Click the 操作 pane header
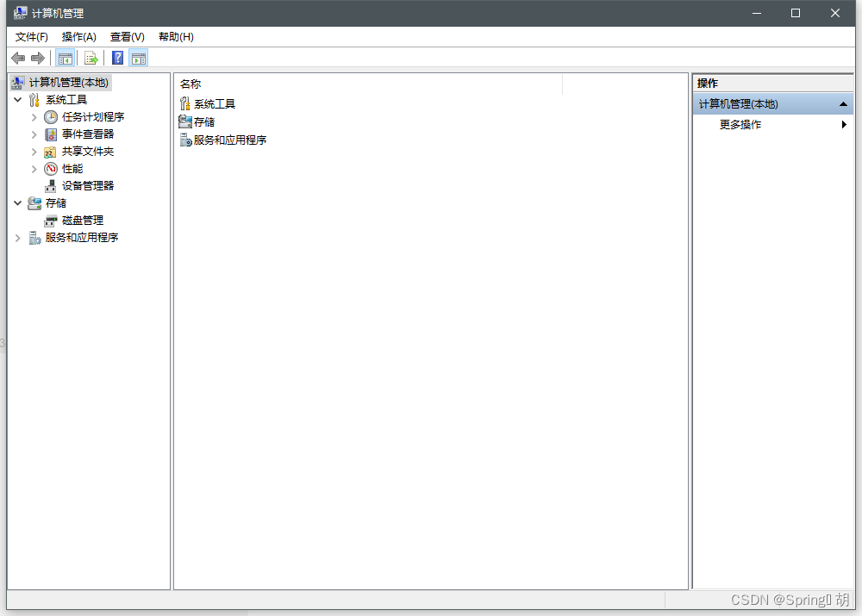Viewport: 862px width, 616px height. [x=773, y=83]
